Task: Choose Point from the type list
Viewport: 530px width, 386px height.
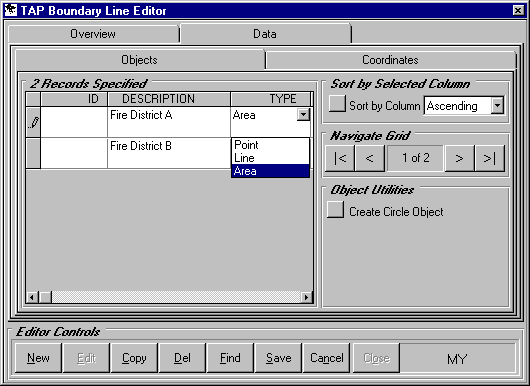Action: [270, 145]
